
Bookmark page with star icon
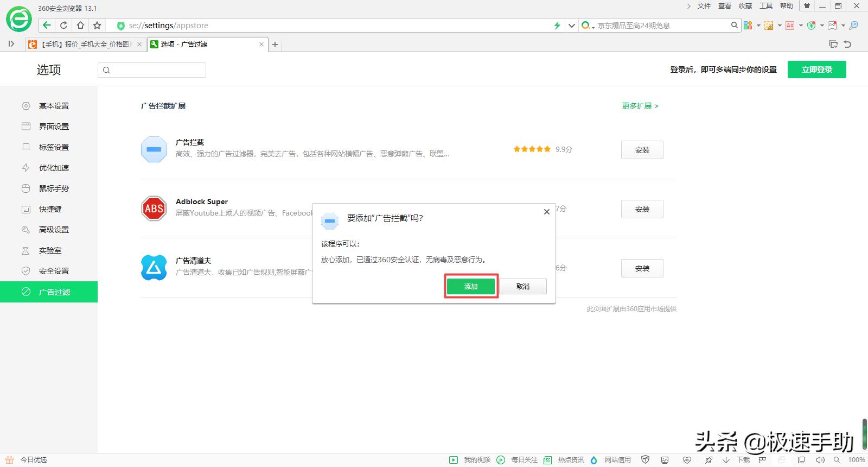[97, 25]
